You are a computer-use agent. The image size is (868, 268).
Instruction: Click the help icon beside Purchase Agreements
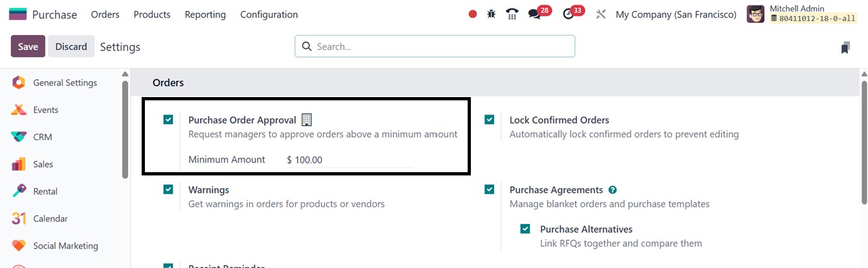(613, 190)
